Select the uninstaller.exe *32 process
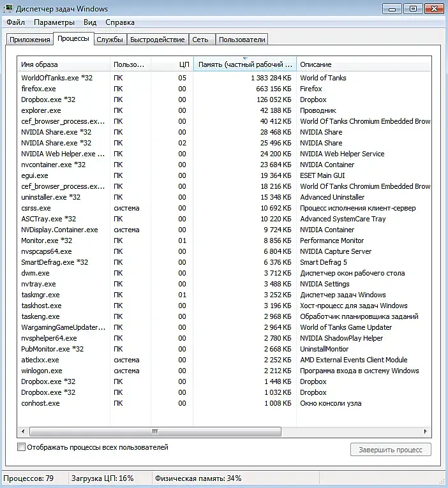The width and height of the screenshot is (448, 488). click(224, 197)
